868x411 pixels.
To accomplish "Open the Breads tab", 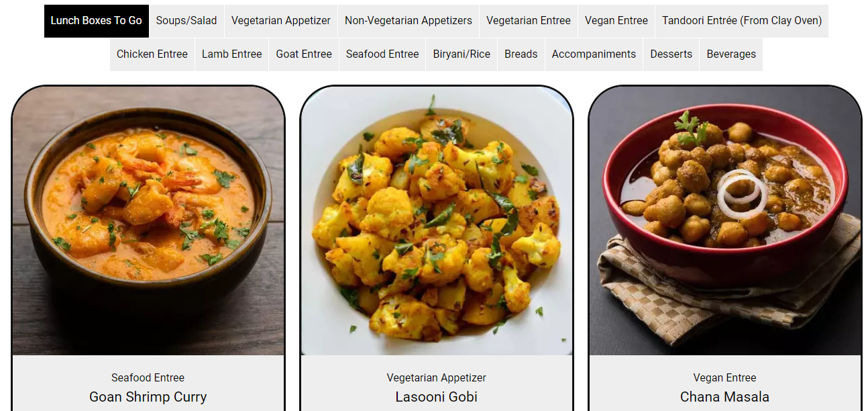I will point(521,54).
